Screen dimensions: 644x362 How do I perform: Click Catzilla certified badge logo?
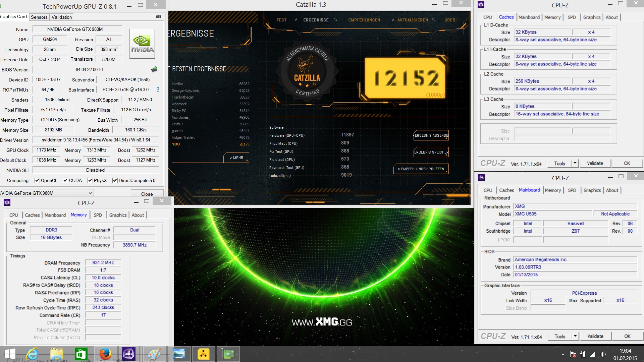click(x=307, y=72)
